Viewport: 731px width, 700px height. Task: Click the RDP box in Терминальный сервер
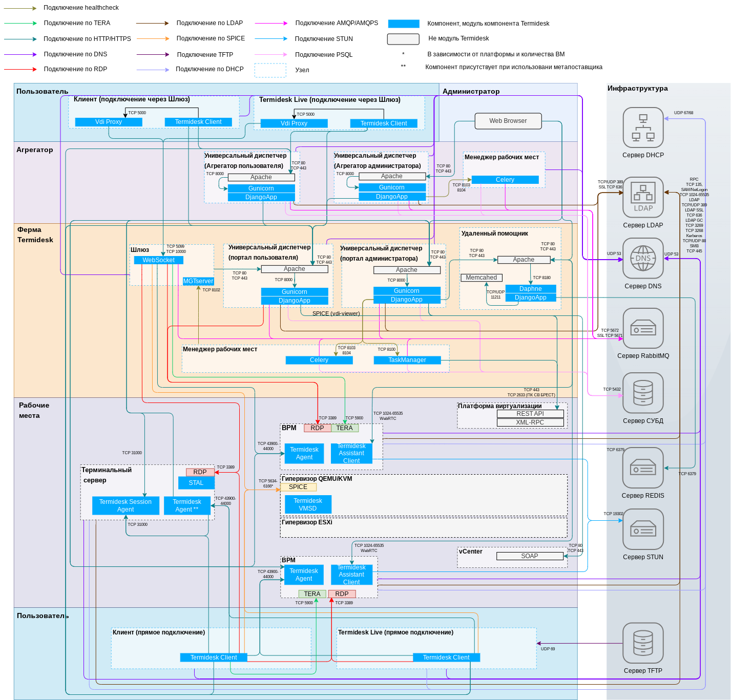tap(200, 472)
